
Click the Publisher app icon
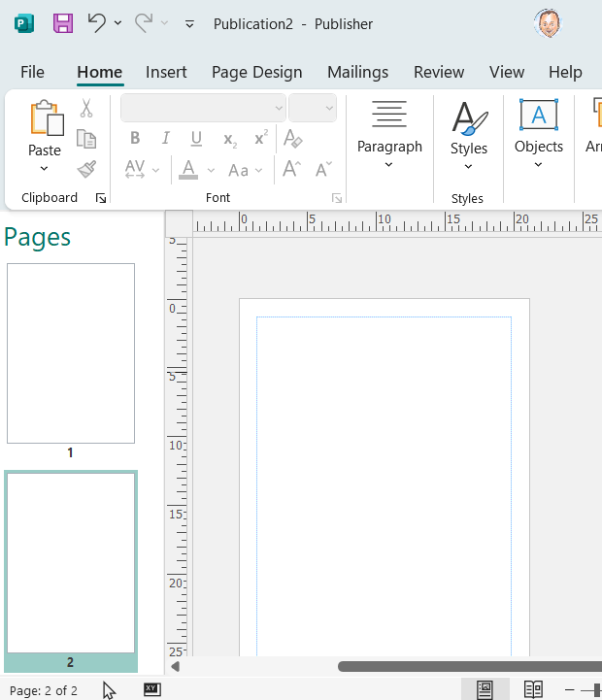click(24, 23)
